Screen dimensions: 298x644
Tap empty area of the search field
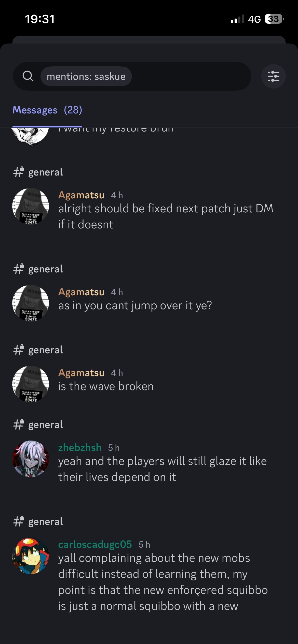pos(191,76)
